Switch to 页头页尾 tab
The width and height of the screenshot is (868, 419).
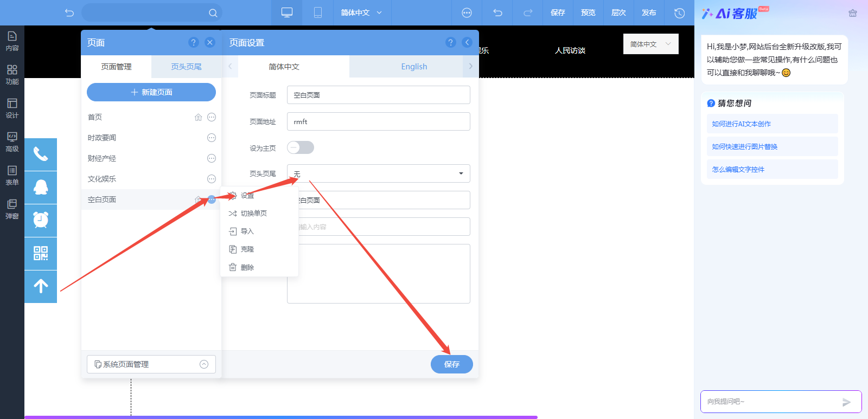click(186, 67)
